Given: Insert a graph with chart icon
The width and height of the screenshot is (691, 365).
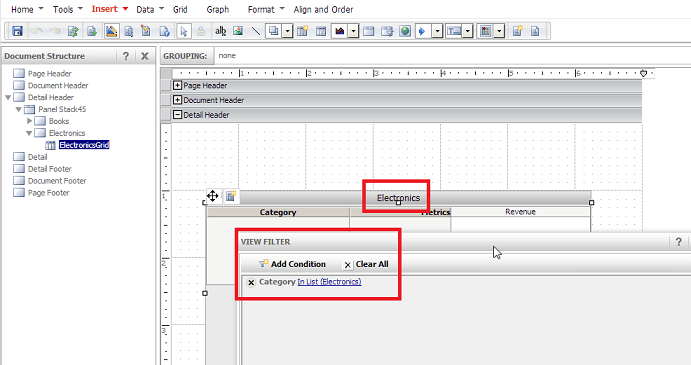Looking at the screenshot, I should click(339, 31).
